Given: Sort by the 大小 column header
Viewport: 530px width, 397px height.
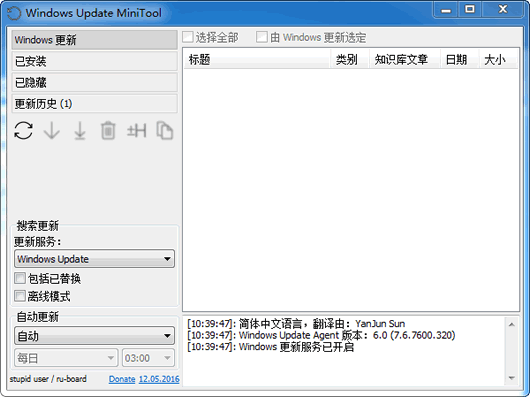Looking at the screenshot, I should coord(498,59).
